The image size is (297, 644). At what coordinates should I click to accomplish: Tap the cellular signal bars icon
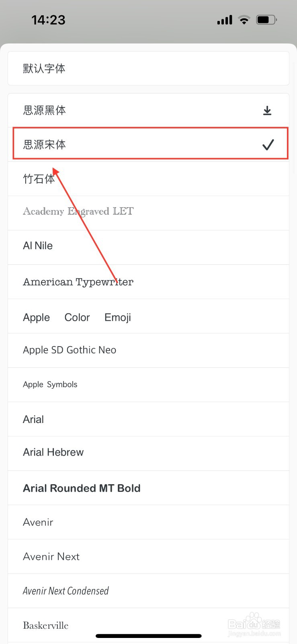point(225,20)
